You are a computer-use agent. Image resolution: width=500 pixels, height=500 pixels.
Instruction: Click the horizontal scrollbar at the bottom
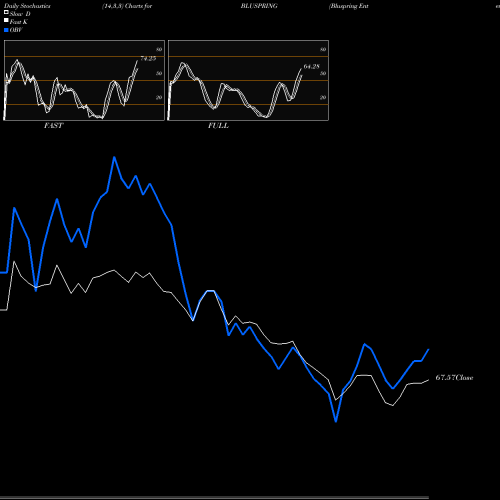click(214, 498)
